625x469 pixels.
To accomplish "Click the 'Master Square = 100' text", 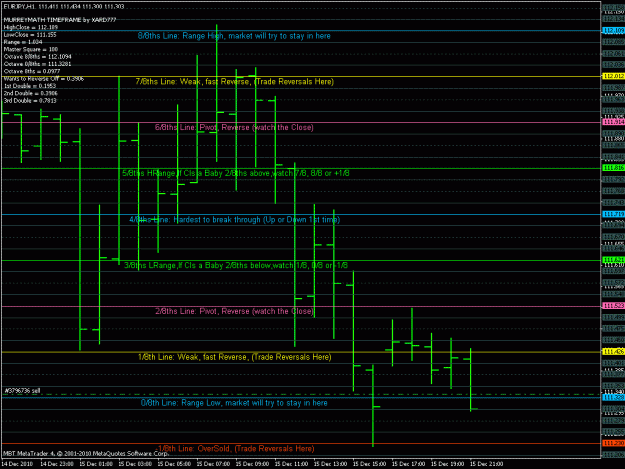I will (x=31, y=49).
